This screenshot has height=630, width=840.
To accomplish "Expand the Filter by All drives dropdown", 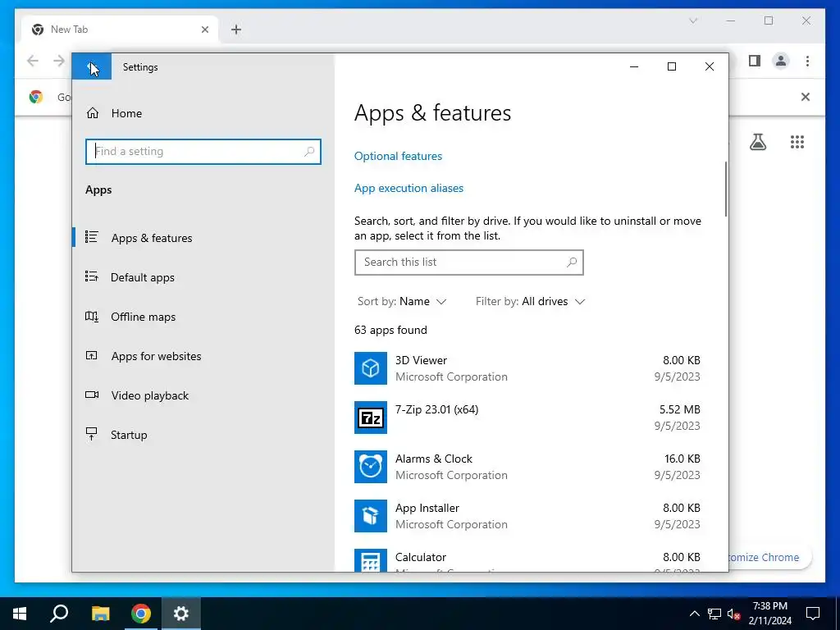I will click(x=530, y=302).
